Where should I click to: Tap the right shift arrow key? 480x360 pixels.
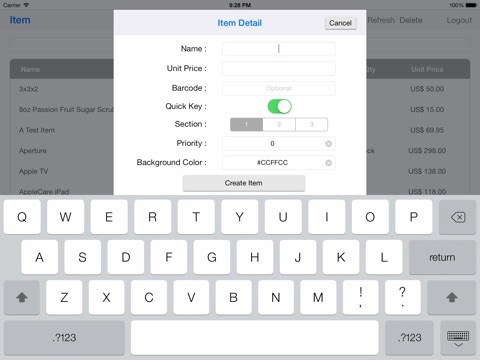[452, 297]
